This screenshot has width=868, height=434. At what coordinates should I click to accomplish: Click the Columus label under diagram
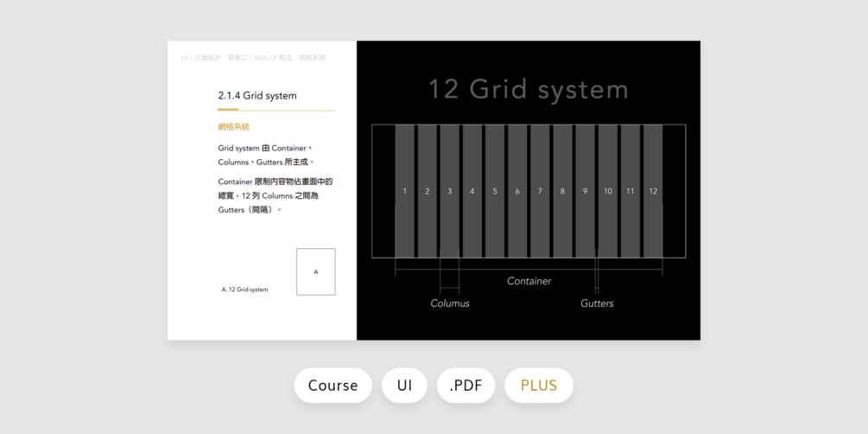pos(450,303)
